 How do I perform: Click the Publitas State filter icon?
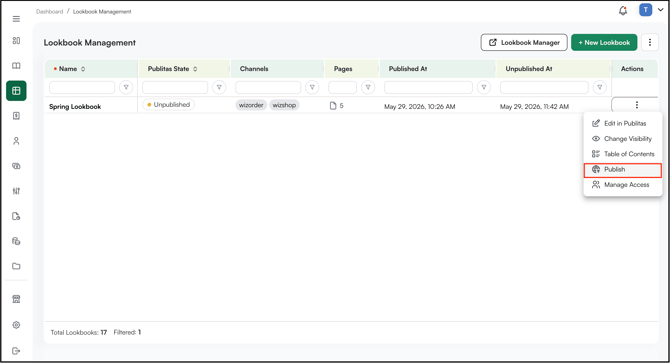point(219,87)
